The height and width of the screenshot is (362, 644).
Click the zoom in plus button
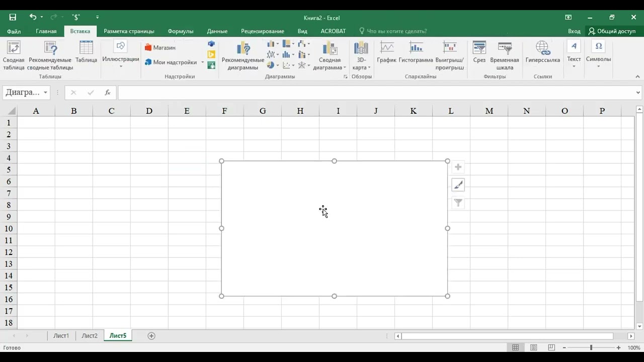tap(618, 347)
